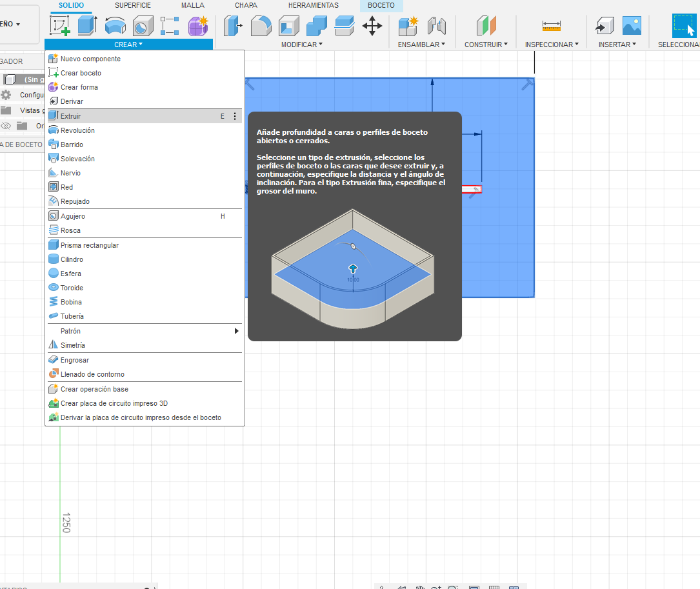700x589 pixels.
Task: Switch to the CHAPA tab
Action: (246, 5)
